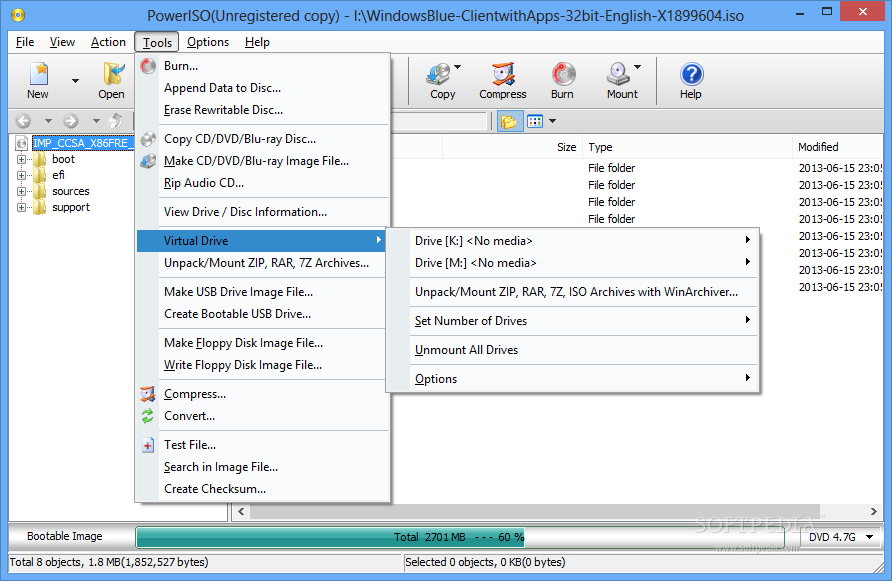Expand the efi folder tree node
The height and width of the screenshot is (581, 892).
click(22, 175)
